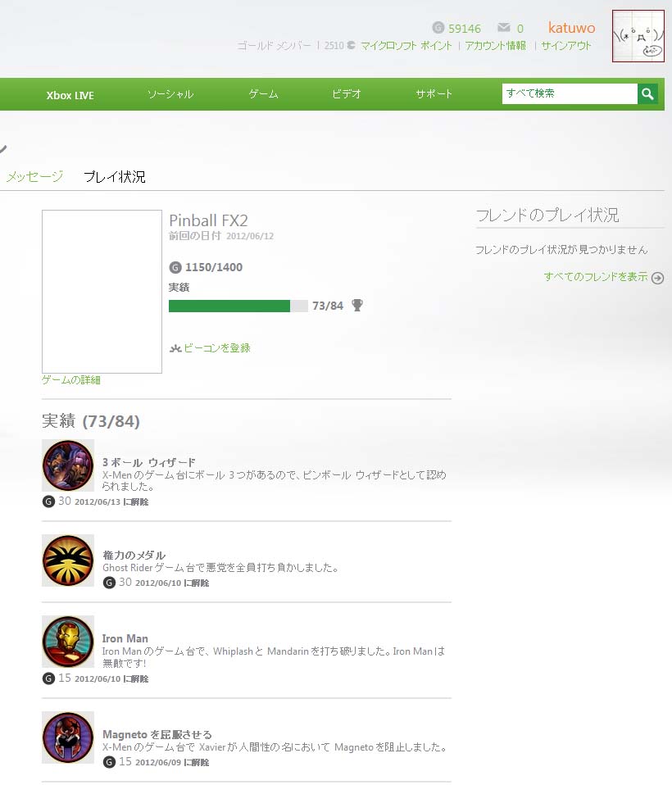Click the 1150/1400 gamerscore text
This screenshot has height=785, width=672.
[x=214, y=267]
